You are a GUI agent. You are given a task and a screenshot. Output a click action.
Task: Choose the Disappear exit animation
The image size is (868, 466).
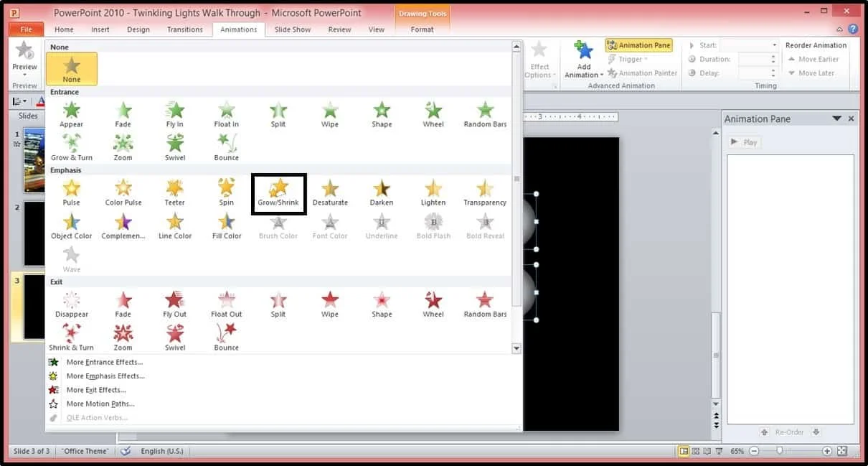[x=72, y=304]
